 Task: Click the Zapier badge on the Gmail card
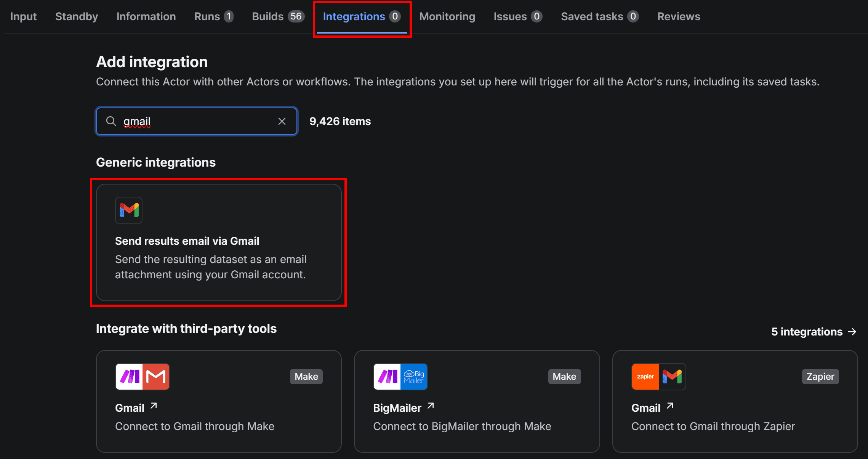click(820, 376)
